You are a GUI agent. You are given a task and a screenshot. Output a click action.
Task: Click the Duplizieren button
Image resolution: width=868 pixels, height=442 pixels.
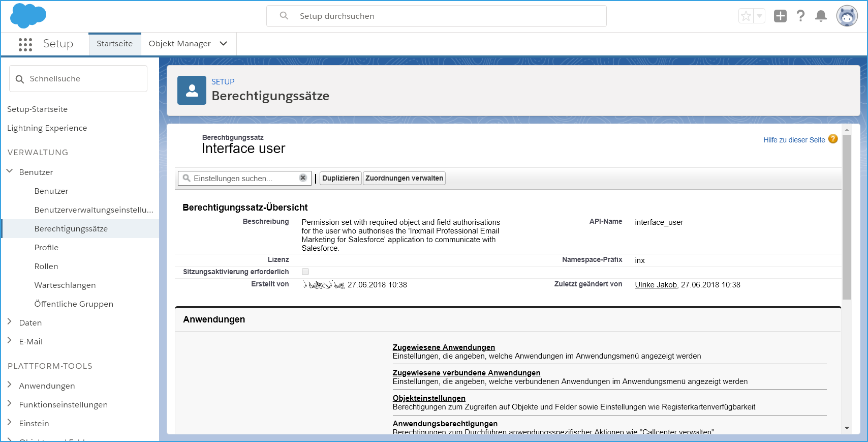click(340, 178)
